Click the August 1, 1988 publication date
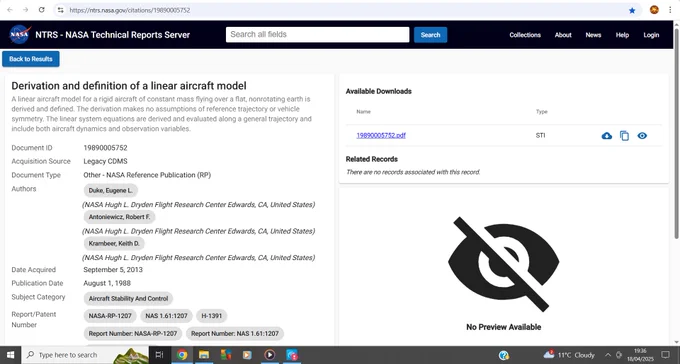 (107, 283)
